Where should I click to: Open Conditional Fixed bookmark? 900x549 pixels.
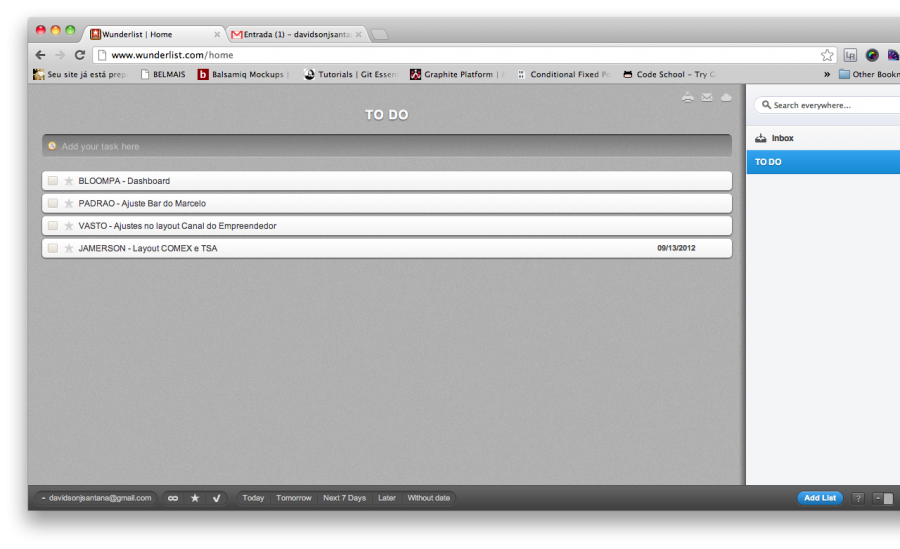pyautogui.click(x=563, y=74)
